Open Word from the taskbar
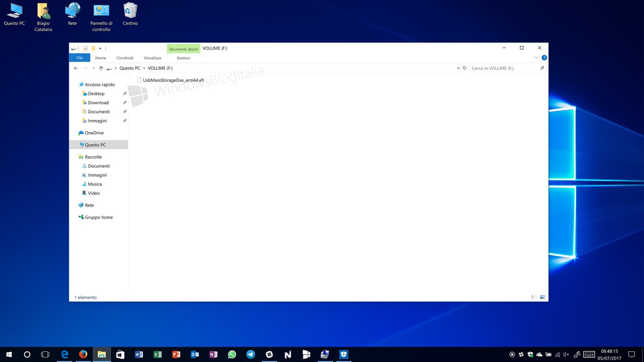Viewport: 644px width, 362px height. [x=139, y=354]
